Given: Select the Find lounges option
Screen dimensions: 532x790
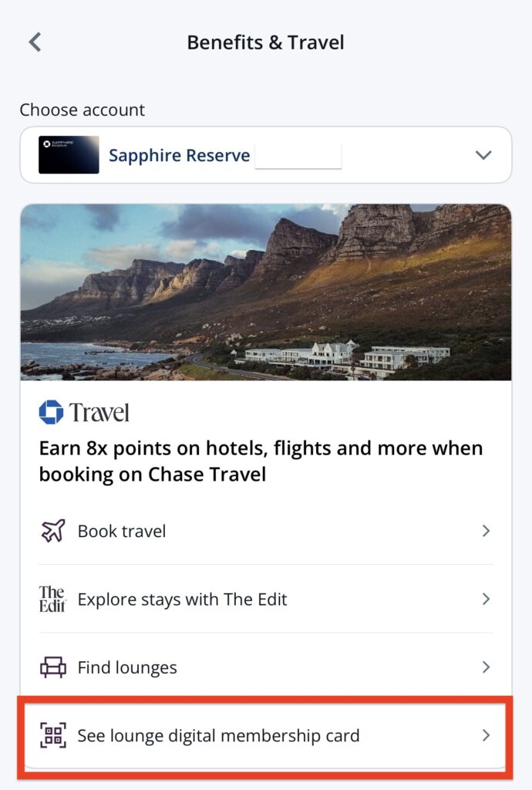Looking at the screenshot, I should [127, 667].
